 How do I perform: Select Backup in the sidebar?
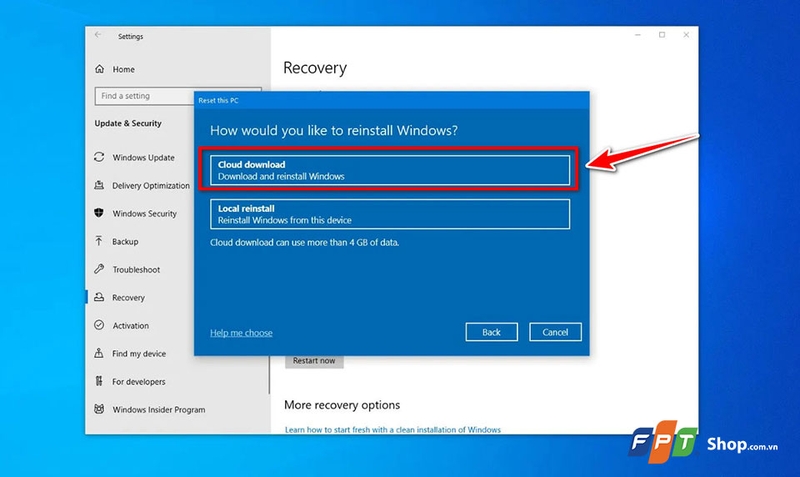[x=125, y=242]
